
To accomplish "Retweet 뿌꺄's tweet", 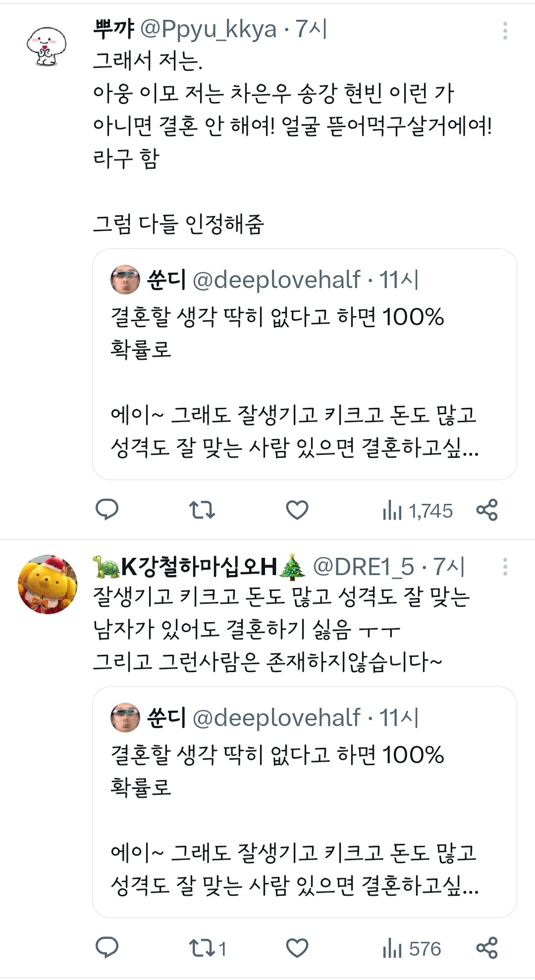I will tap(202, 510).
